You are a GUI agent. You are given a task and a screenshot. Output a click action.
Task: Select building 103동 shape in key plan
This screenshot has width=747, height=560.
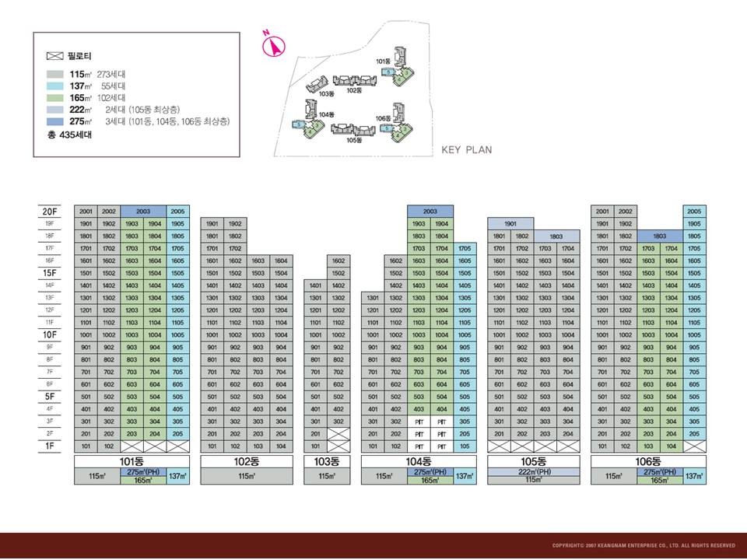coord(316,83)
